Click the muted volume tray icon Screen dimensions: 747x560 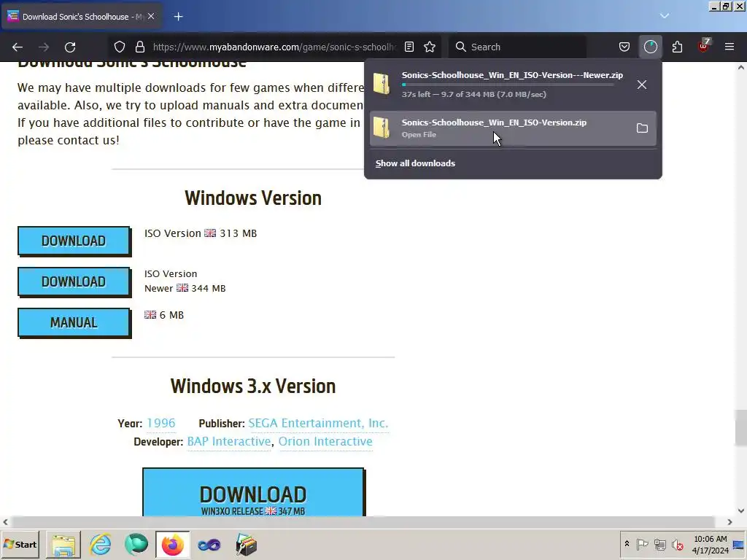click(678, 544)
